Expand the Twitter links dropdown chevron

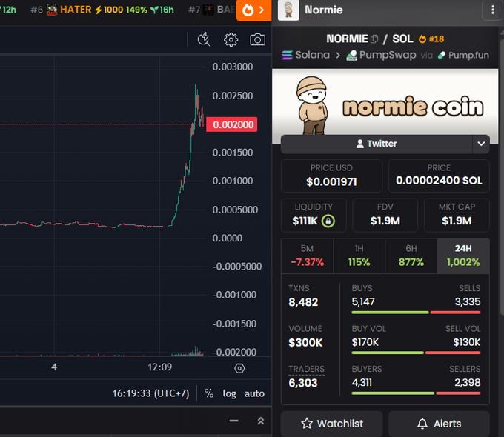coord(481,144)
